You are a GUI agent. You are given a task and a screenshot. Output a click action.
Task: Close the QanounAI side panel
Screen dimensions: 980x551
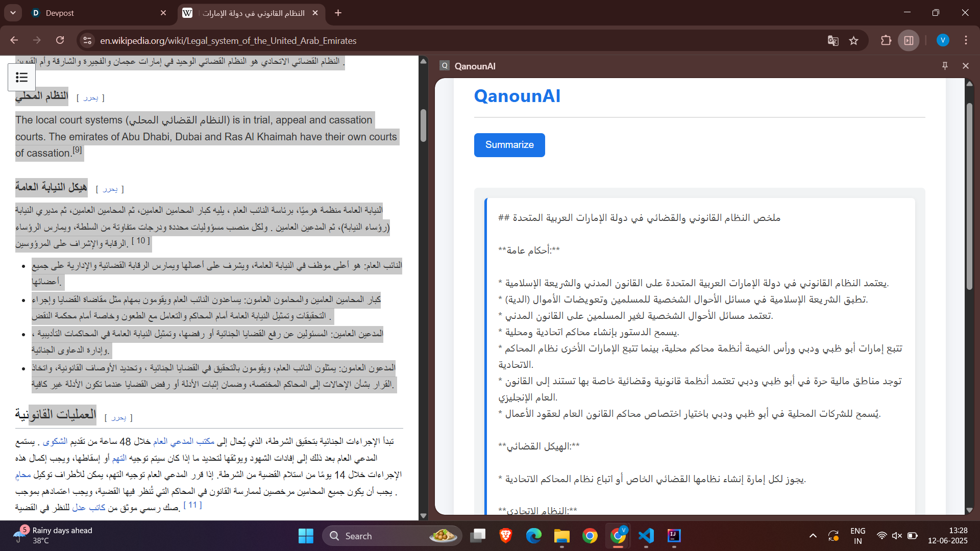[965, 66]
